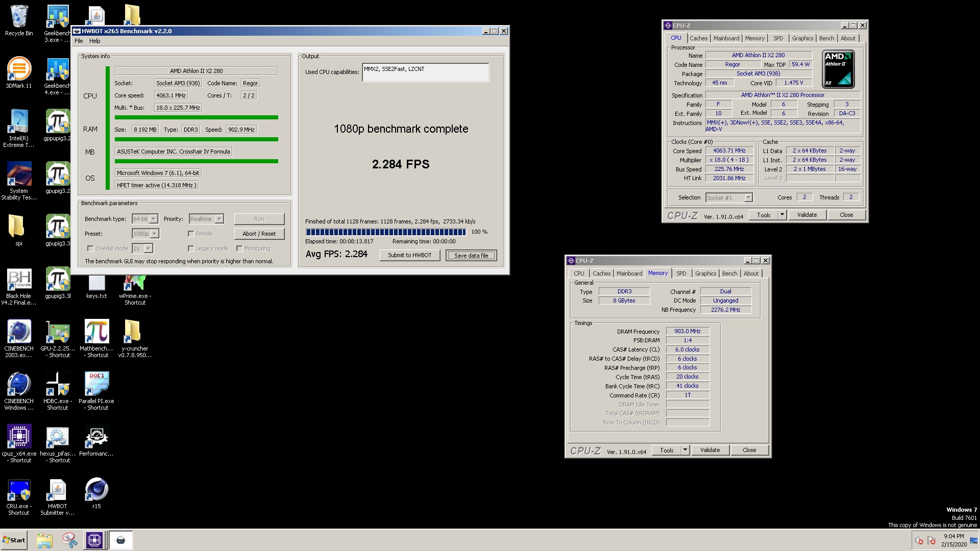Open Snipping Tool in taskbar
Viewport: 980px width, 551px height.
click(x=69, y=540)
